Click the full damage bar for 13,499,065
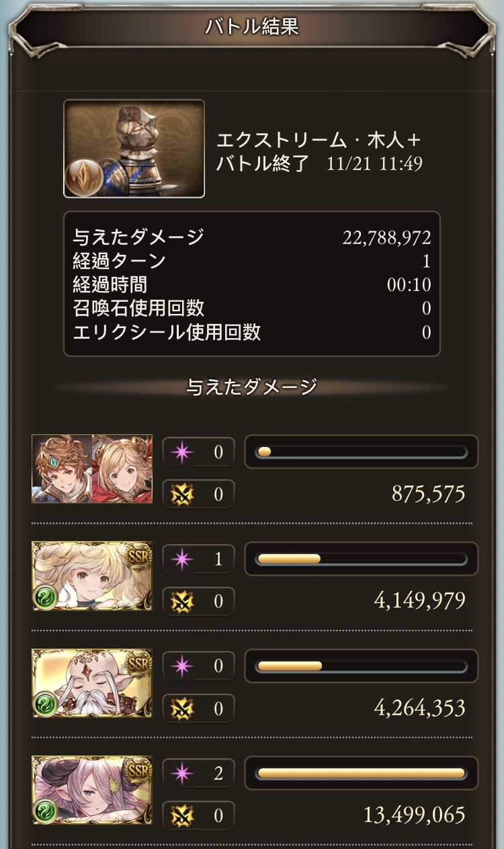The height and width of the screenshot is (849, 504). 362,773
